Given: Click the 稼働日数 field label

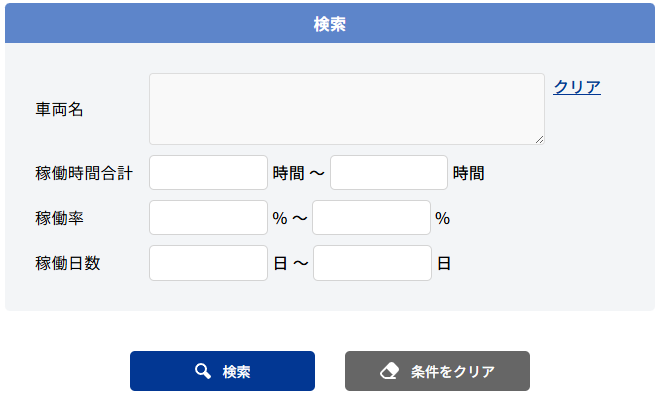Looking at the screenshot, I should (67, 263).
